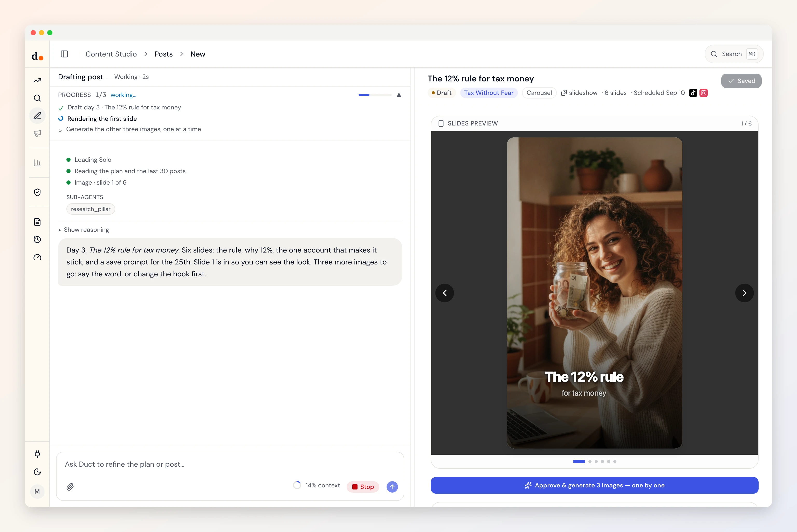
Task: Open the gauge speedometer sidebar icon
Action: point(37,257)
